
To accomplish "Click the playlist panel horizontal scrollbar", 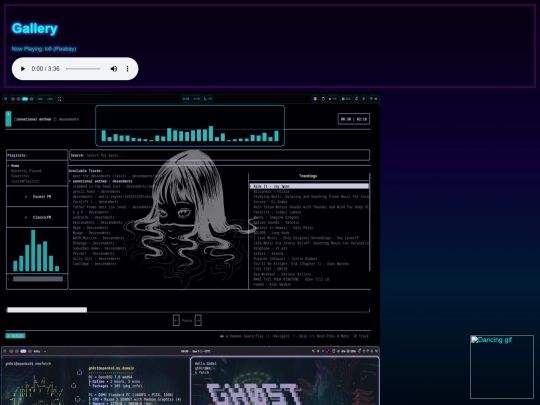I will click(x=38, y=279).
